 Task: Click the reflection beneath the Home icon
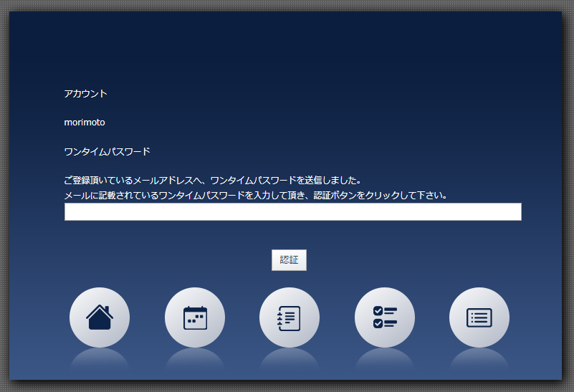coord(100,360)
